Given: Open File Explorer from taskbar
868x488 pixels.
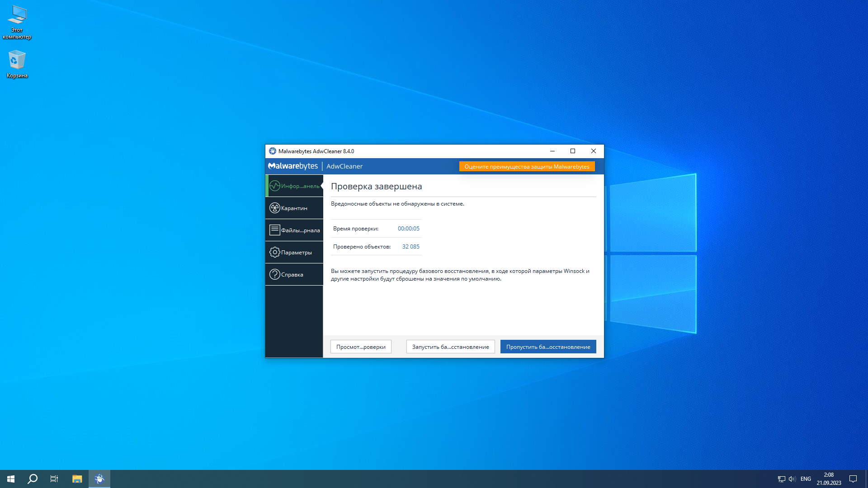Looking at the screenshot, I should [77, 479].
